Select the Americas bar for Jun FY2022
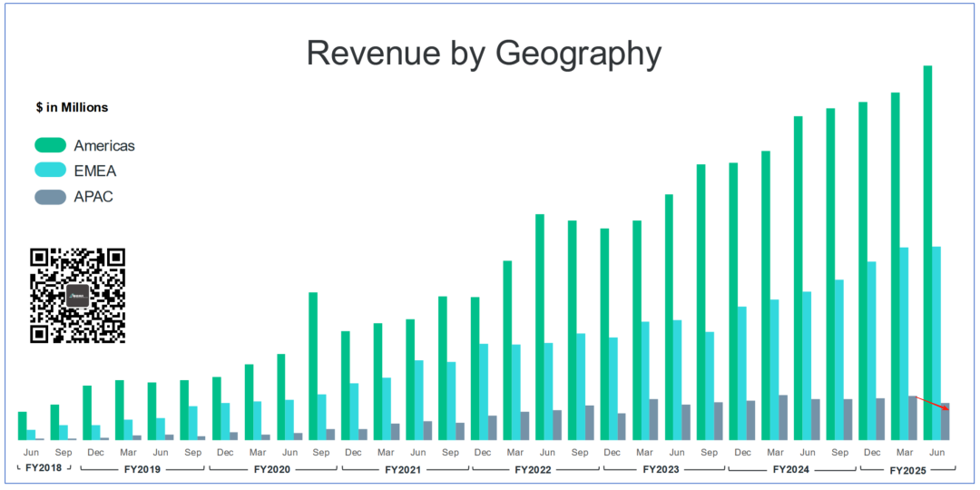The height and width of the screenshot is (490, 980). click(x=539, y=327)
